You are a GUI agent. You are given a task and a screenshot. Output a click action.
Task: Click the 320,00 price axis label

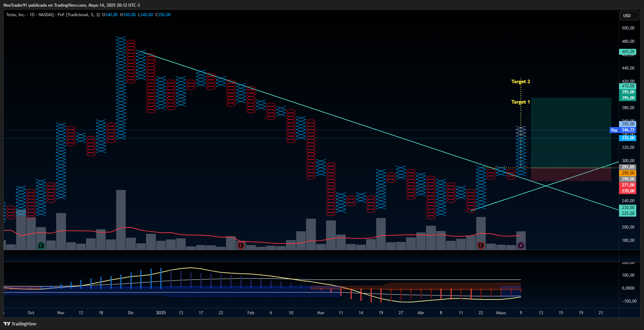pyautogui.click(x=628, y=147)
